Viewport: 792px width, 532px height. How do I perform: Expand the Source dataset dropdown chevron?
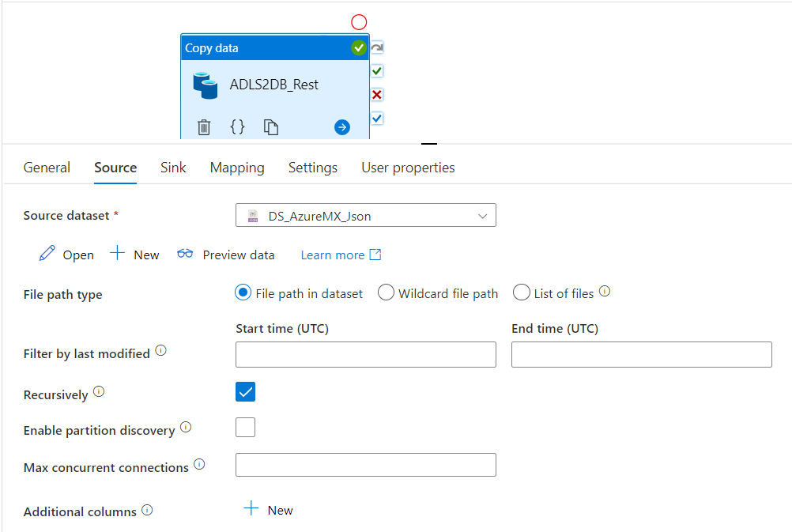[482, 217]
